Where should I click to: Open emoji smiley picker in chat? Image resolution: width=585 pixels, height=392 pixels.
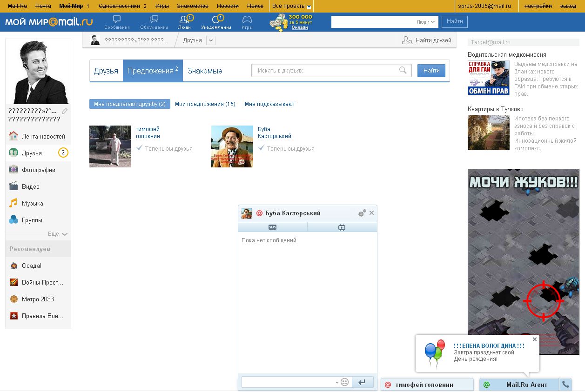tap(344, 382)
